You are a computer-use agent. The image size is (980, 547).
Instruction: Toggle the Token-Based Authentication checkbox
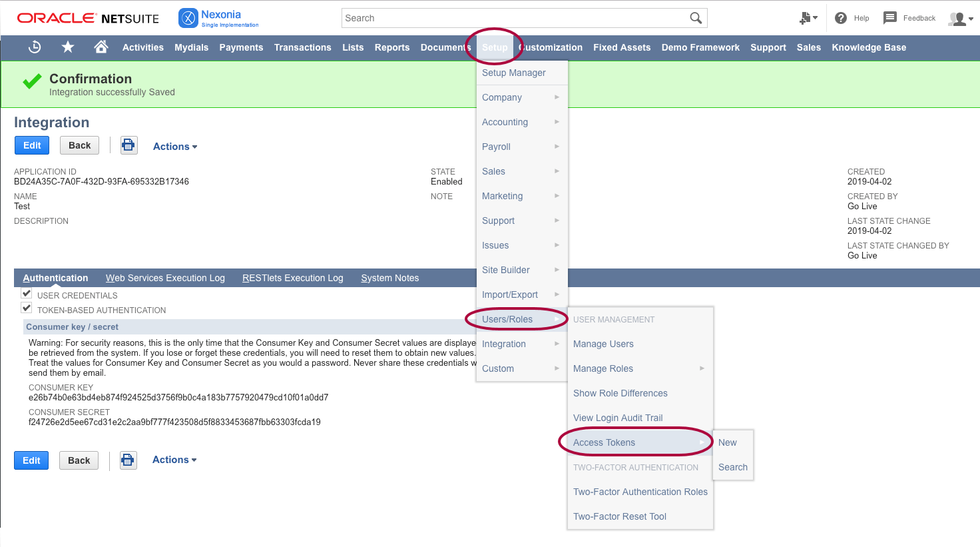27,308
